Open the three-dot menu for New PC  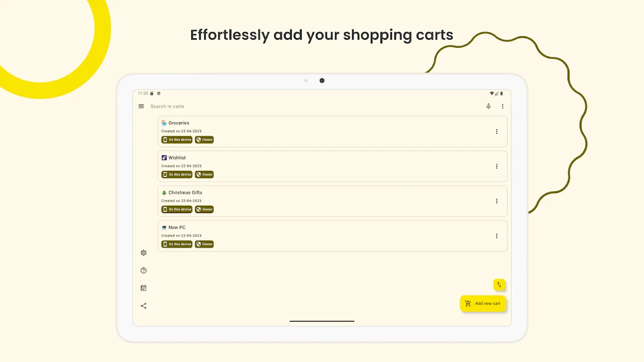(497, 236)
